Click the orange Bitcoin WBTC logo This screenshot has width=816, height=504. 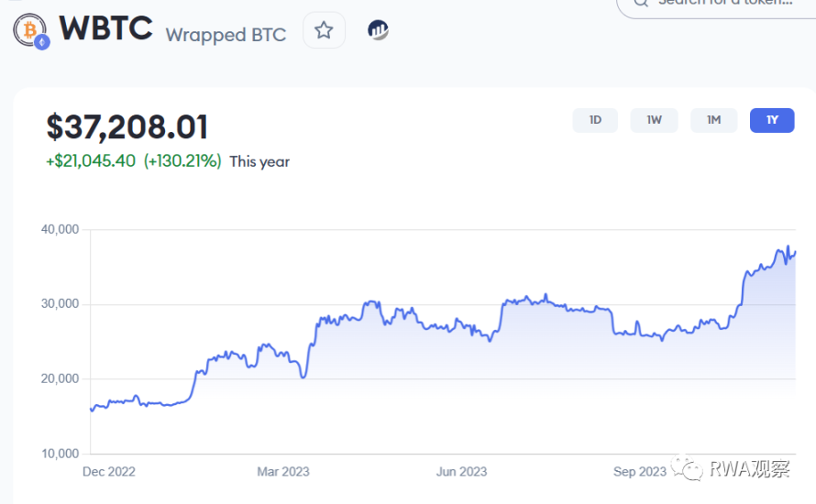(29, 29)
